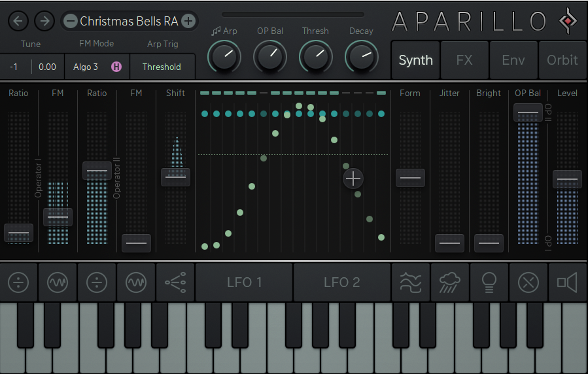Toggle the disabled sixth step dash

tap(264, 93)
